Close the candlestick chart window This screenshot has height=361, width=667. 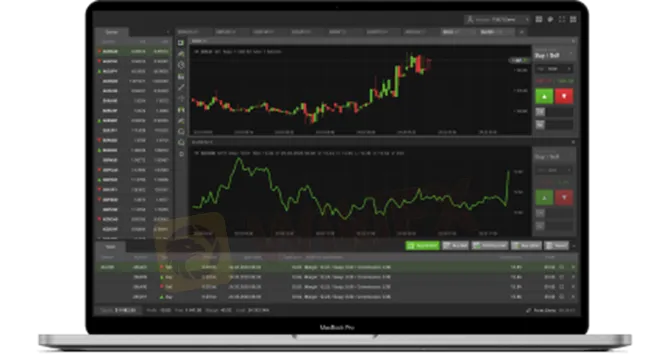[x=573, y=41]
